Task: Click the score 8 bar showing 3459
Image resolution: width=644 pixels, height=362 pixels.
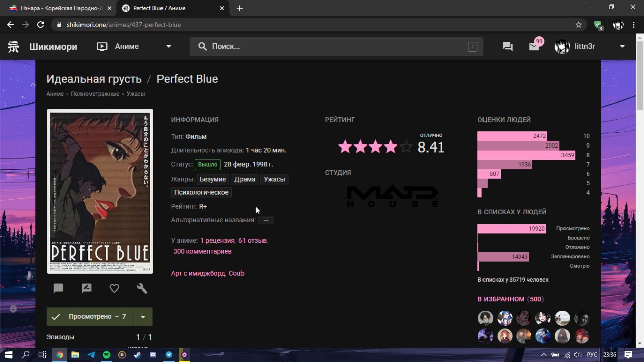Action: click(x=526, y=155)
